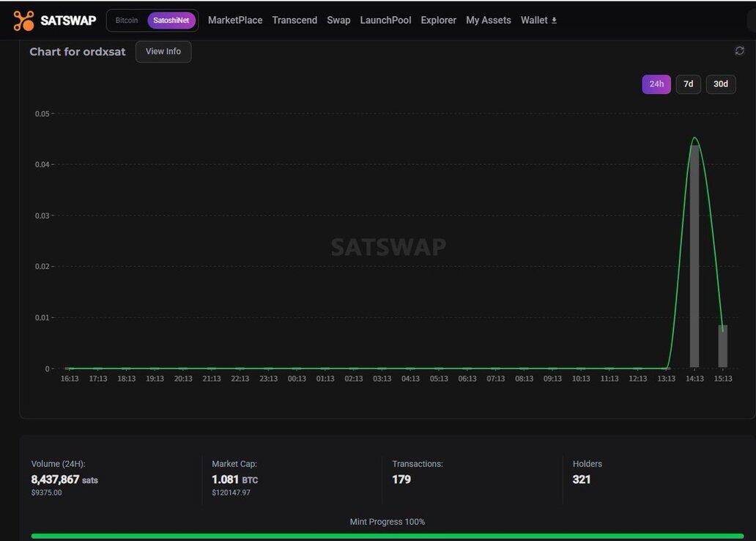This screenshot has height=541, width=756.
Task: Click the tall volume bar at 14:13
Action: (x=694, y=257)
